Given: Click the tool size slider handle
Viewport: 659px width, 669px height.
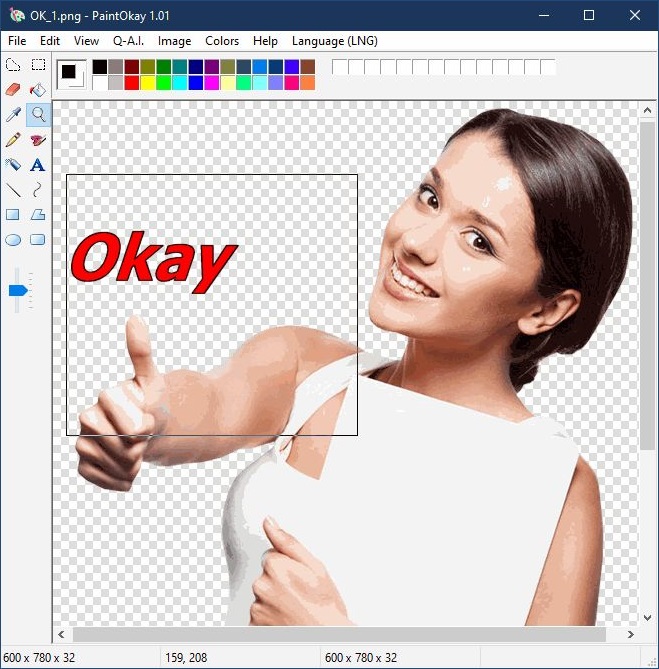Looking at the screenshot, I should [x=18, y=291].
